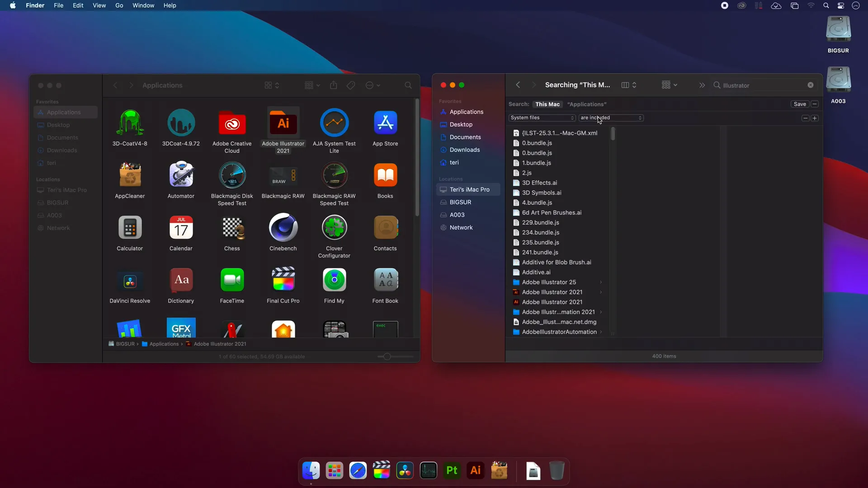The height and width of the screenshot is (488, 868).
Task: Expand Adobe Illustr...mation 2021 folder chevron
Action: tap(601, 312)
